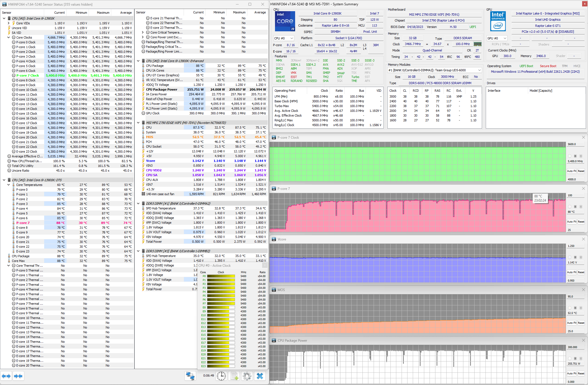Click the 5600.0 upper limit field
This screenshot has width=588, height=385.
[575, 144]
